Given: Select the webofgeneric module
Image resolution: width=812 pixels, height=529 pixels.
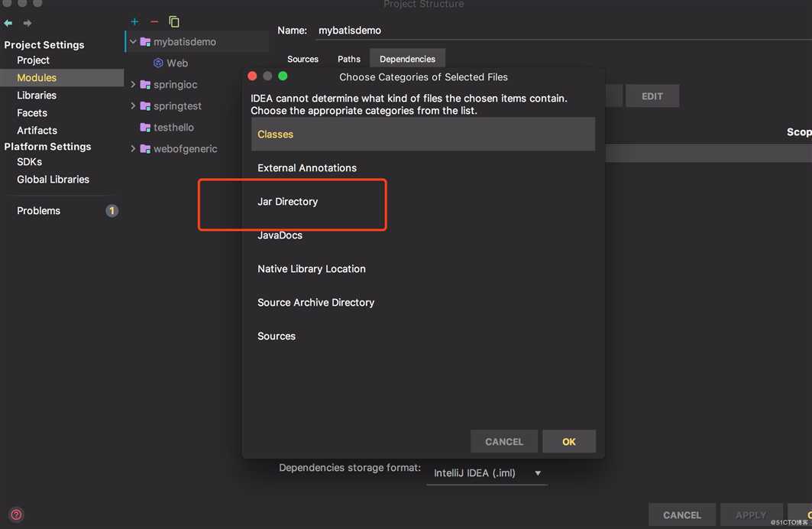Looking at the screenshot, I should coord(185,149).
